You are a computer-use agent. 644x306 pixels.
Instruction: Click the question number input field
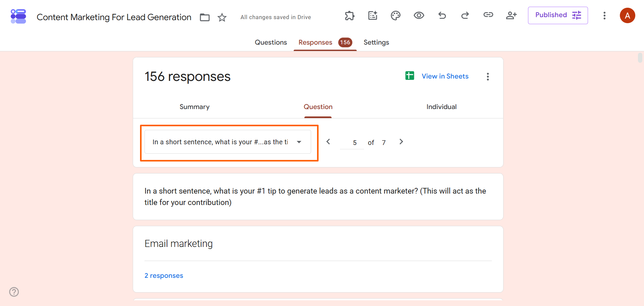352,143
